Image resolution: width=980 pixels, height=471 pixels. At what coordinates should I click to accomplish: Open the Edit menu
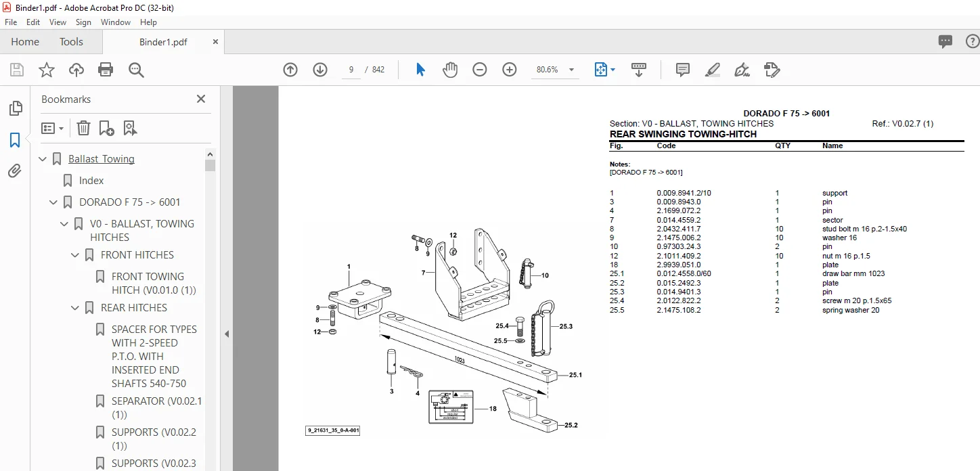pos(33,22)
